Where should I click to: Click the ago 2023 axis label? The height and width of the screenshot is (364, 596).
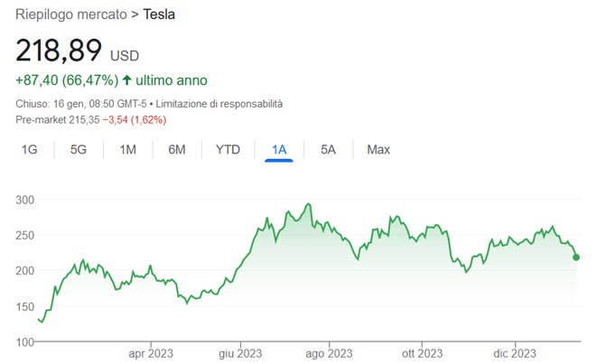[x=330, y=354]
